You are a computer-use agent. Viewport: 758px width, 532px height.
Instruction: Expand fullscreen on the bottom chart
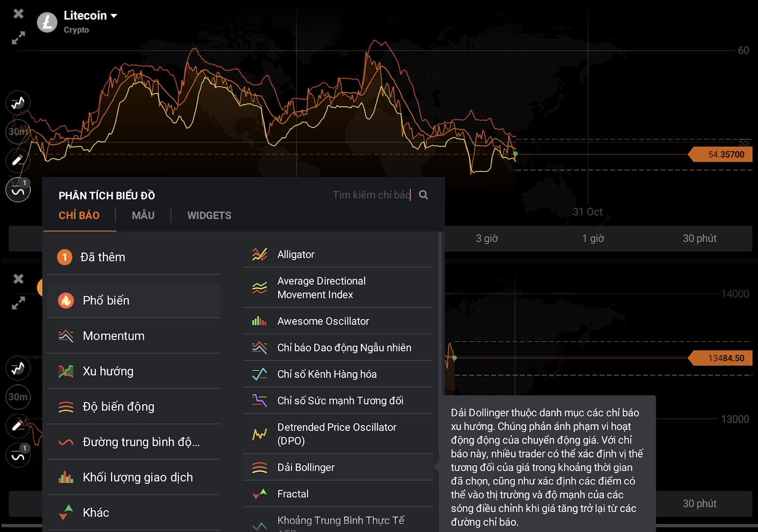click(x=18, y=303)
